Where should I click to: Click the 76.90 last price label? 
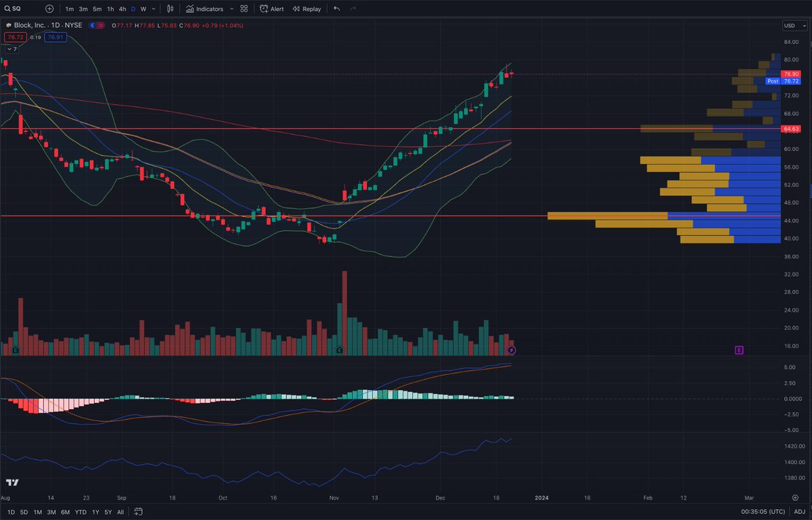pos(790,73)
